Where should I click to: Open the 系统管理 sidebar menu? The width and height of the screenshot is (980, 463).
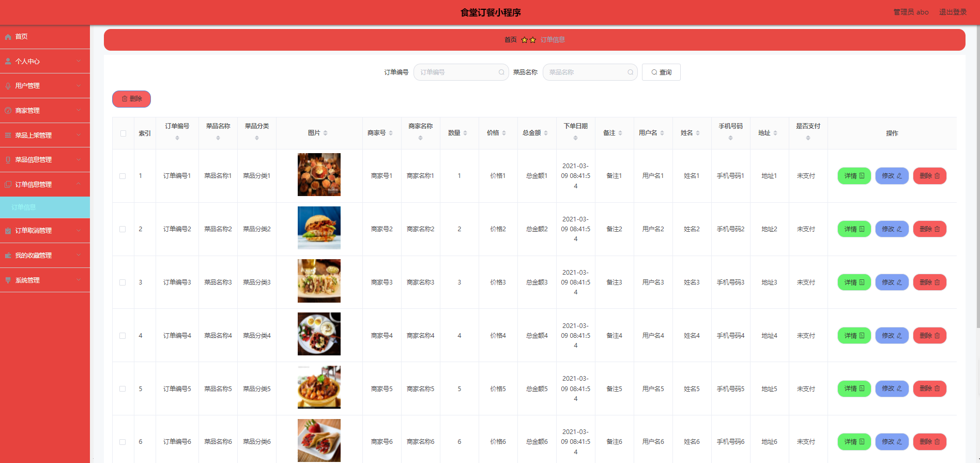(45, 280)
